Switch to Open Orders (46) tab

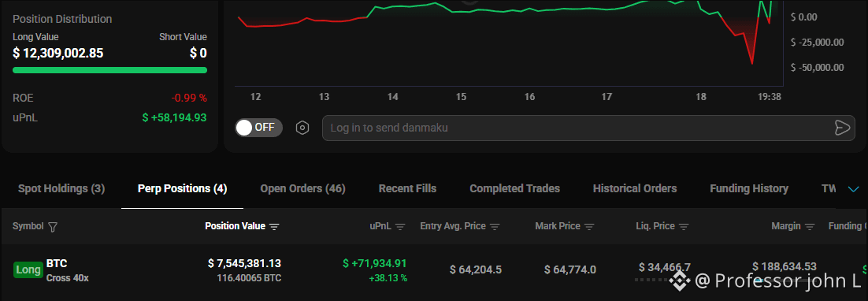point(302,188)
